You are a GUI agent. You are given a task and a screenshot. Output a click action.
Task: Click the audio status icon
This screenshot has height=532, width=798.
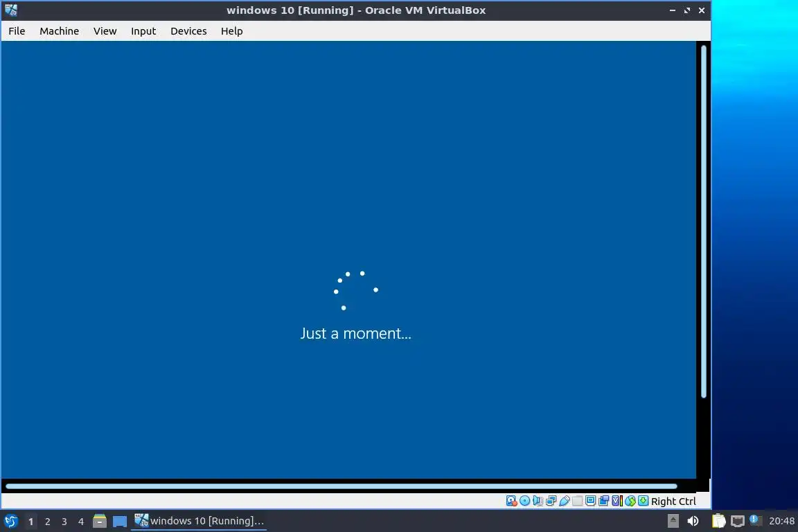(538, 501)
